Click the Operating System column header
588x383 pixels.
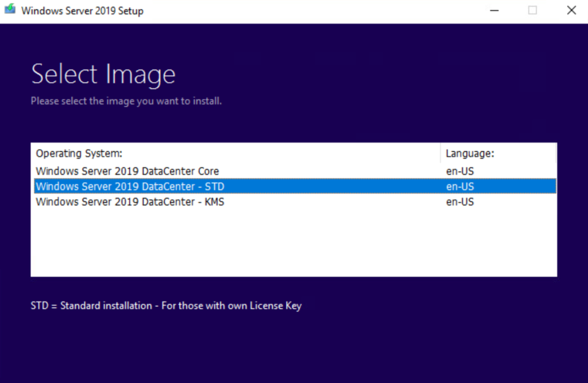tap(236, 153)
